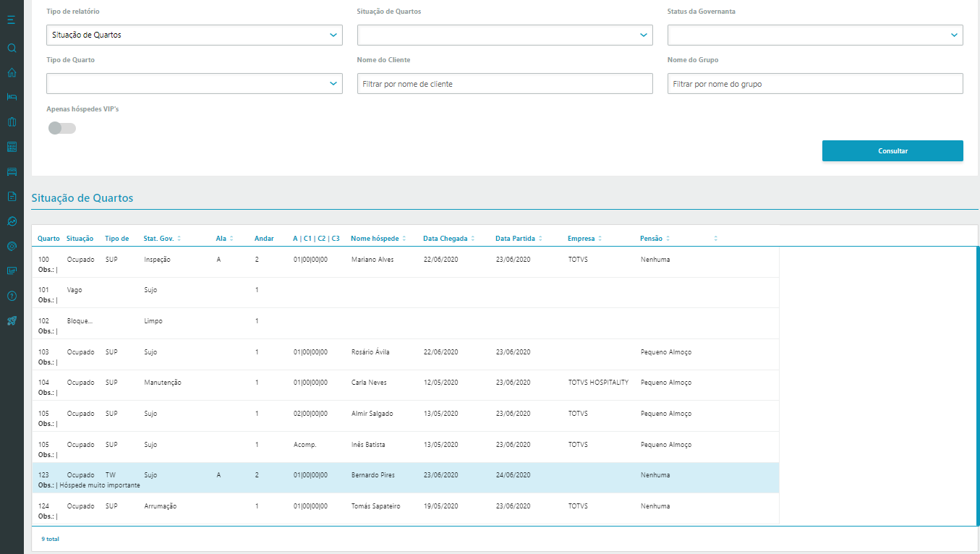Open the Status da Governanta dropdown

tap(814, 35)
